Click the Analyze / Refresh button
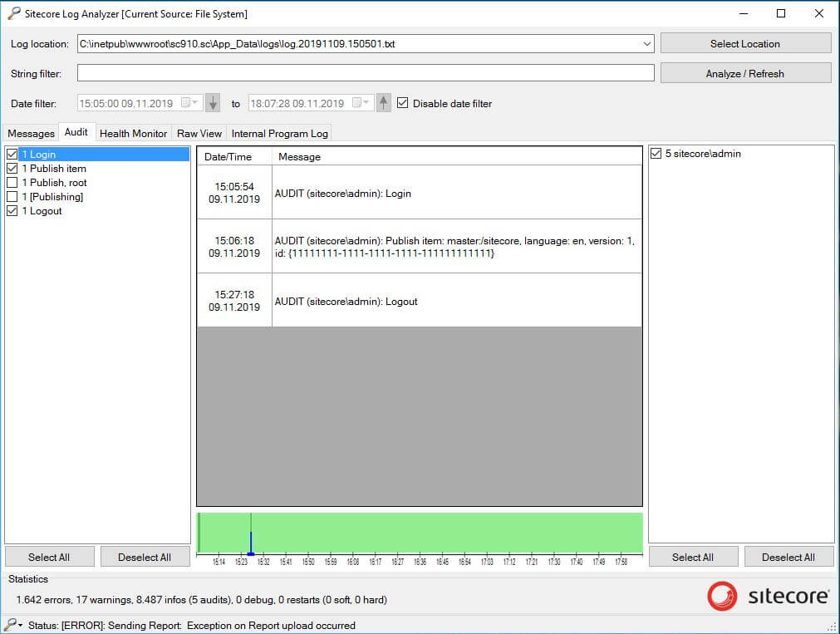This screenshot has width=840, height=634. coord(745,73)
